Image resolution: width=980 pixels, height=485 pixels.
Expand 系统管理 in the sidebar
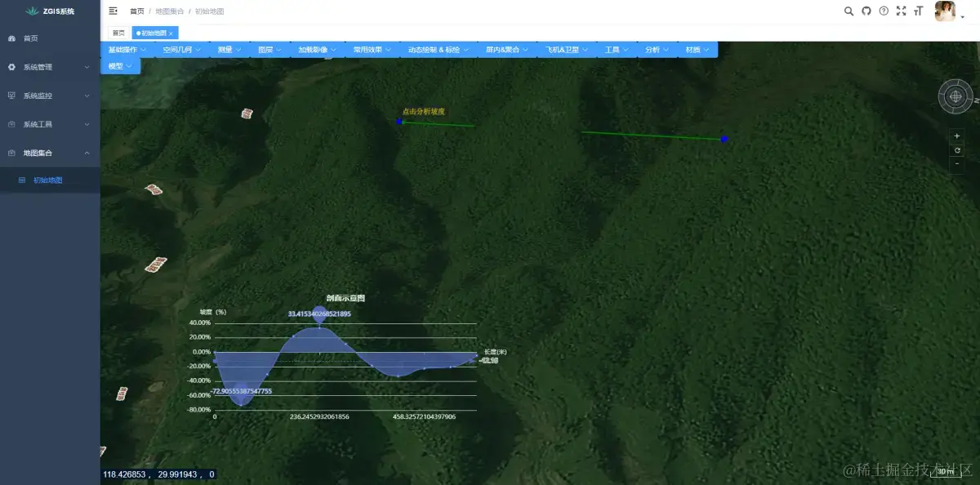[50, 67]
